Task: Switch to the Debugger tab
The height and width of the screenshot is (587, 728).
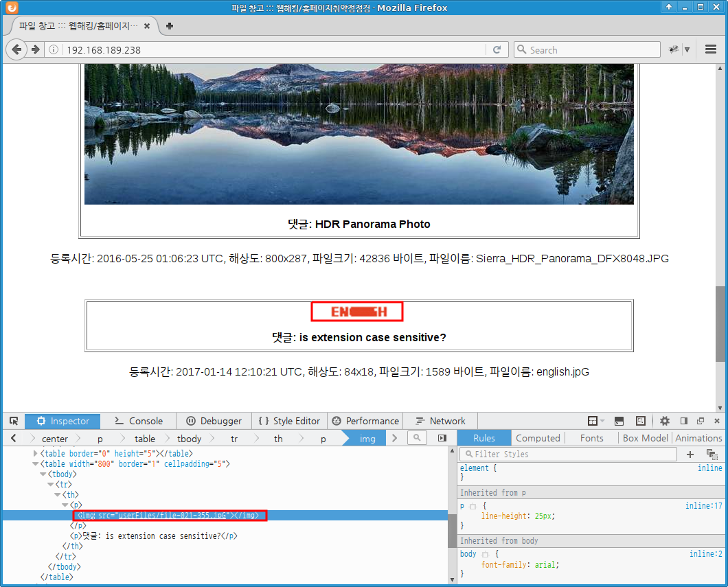Action: 214,421
